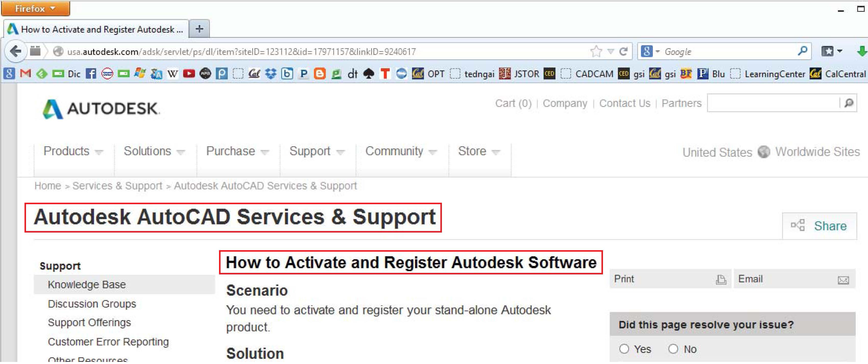Image resolution: width=868 pixels, height=364 pixels.
Task: Click the Share button
Action: (x=819, y=226)
